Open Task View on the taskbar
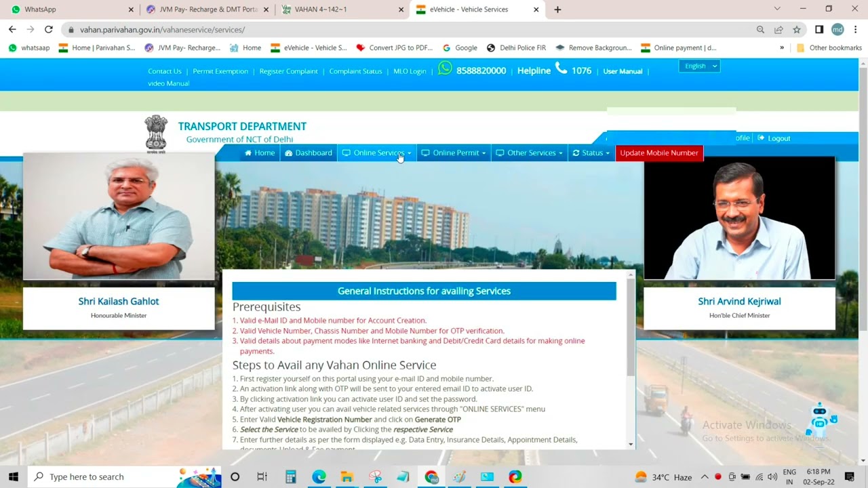 (262, 476)
